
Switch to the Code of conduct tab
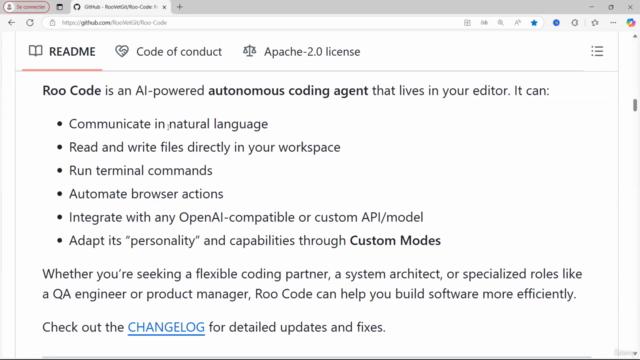(168, 51)
